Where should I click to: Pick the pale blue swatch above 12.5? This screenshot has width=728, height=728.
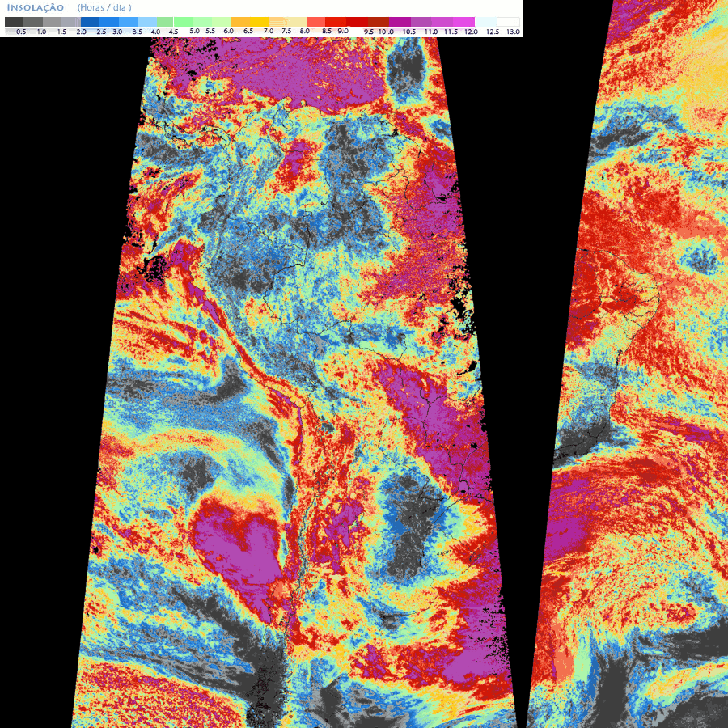coord(485,22)
